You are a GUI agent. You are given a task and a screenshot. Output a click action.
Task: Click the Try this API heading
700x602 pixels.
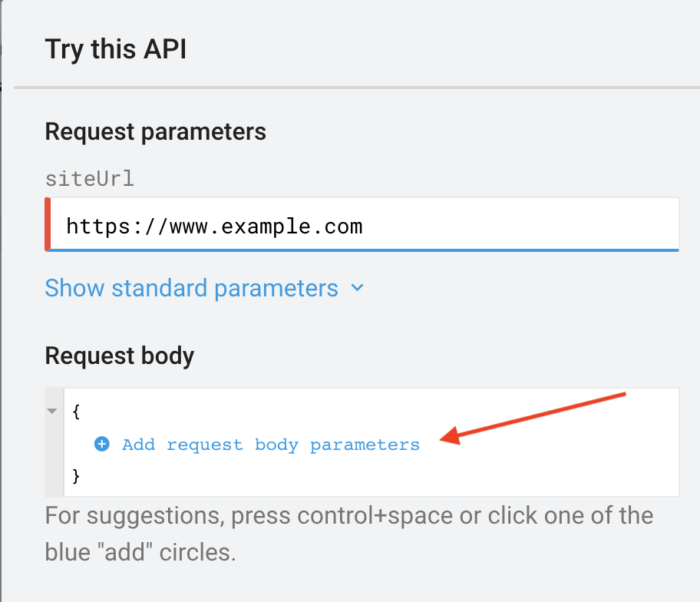[116, 50]
